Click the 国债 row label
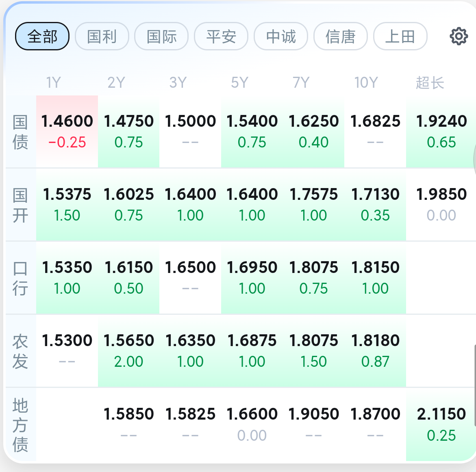 pos(20,132)
